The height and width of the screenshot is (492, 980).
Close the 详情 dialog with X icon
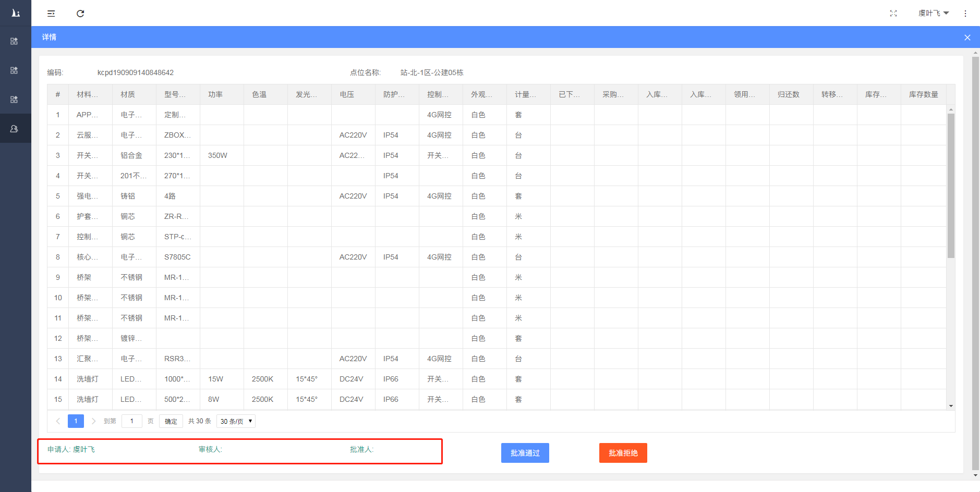click(x=967, y=38)
